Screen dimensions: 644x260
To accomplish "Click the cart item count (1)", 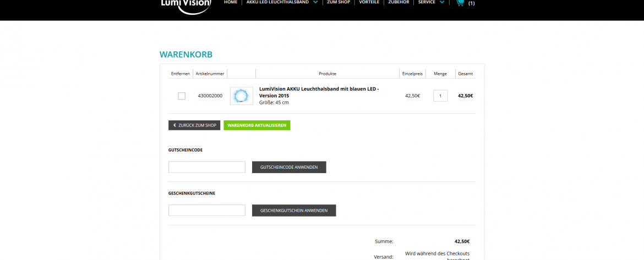I will (472, 3).
